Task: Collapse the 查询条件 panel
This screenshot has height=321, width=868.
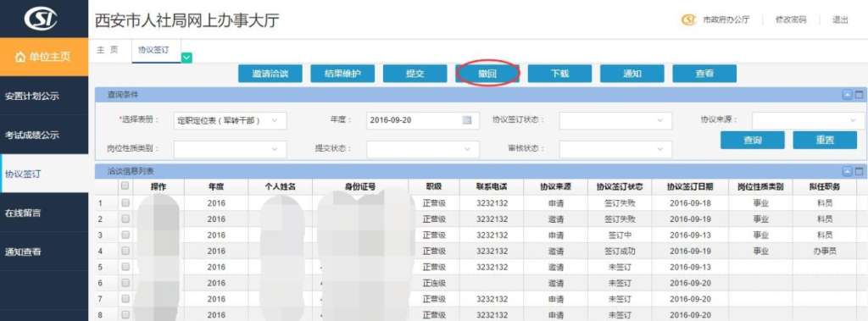Action: click(848, 95)
